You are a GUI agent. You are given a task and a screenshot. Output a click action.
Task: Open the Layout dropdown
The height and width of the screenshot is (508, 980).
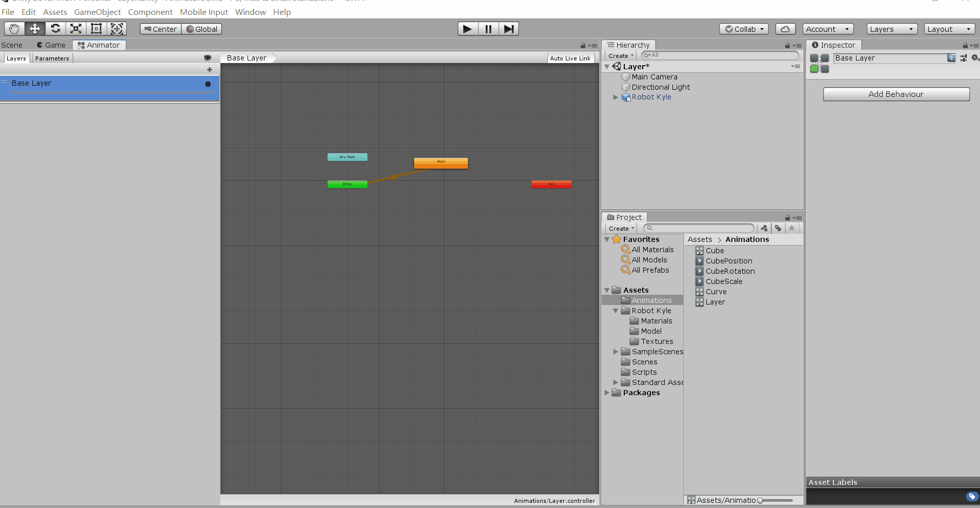949,29
